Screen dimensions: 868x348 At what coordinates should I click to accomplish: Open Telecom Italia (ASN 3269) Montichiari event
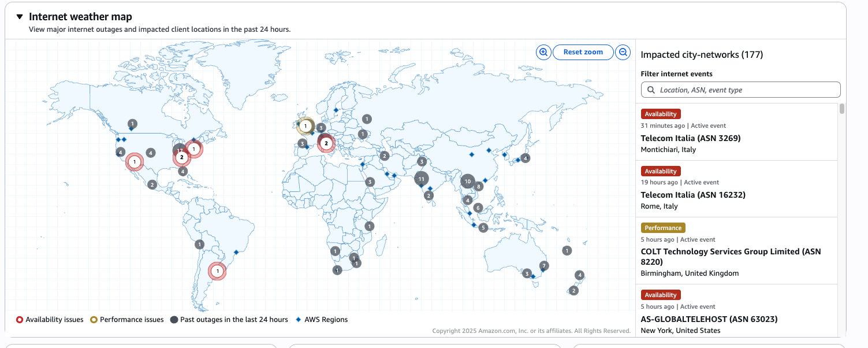(x=690, y=138)
